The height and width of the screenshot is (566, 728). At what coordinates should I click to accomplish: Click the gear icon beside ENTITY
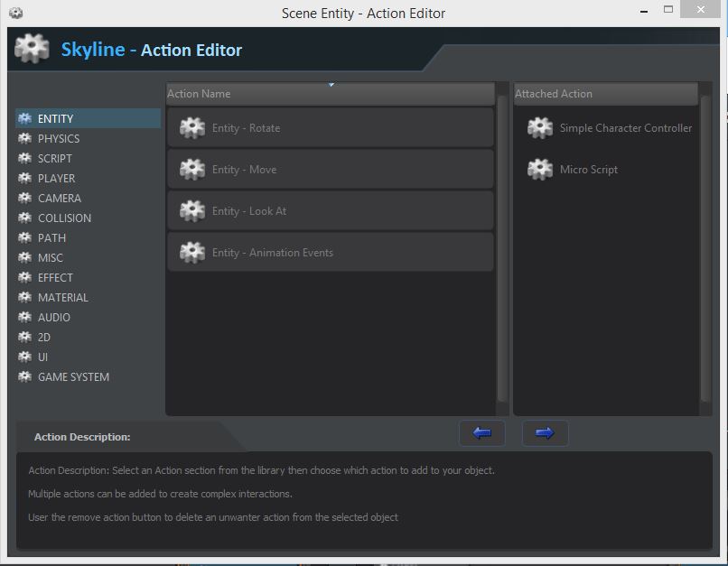(x=24, y=119)
